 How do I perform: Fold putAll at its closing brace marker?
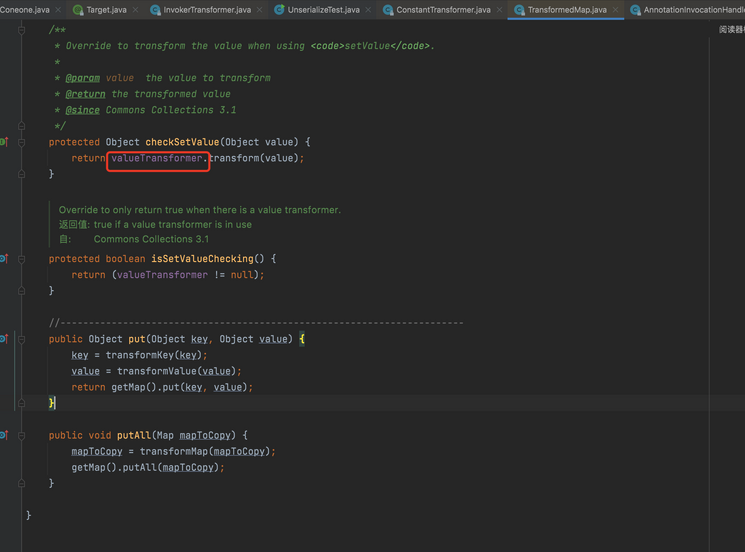[x=21, y=483]
